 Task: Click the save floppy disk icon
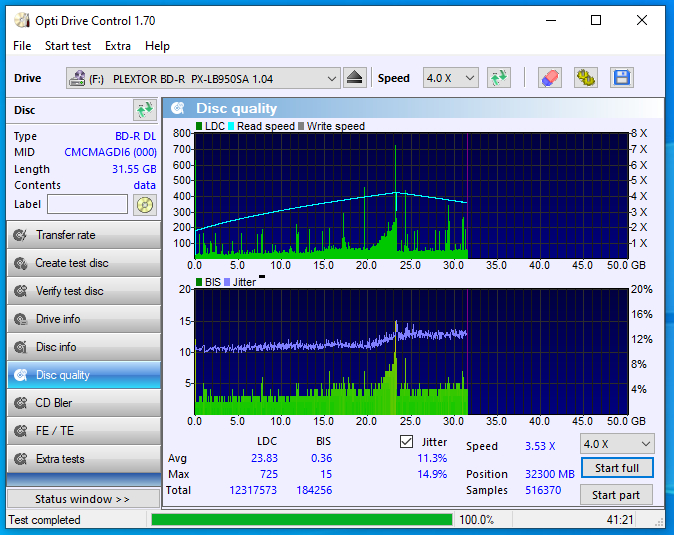click(622, 78)
